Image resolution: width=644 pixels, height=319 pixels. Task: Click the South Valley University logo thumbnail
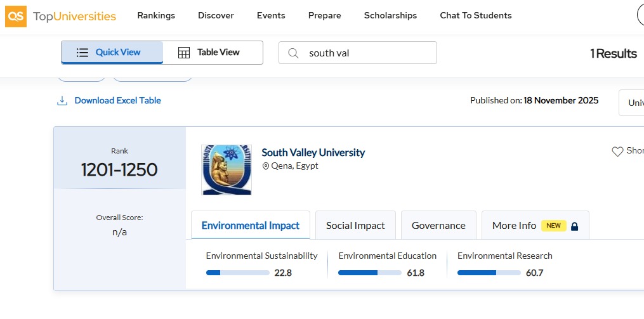[227, 169]
